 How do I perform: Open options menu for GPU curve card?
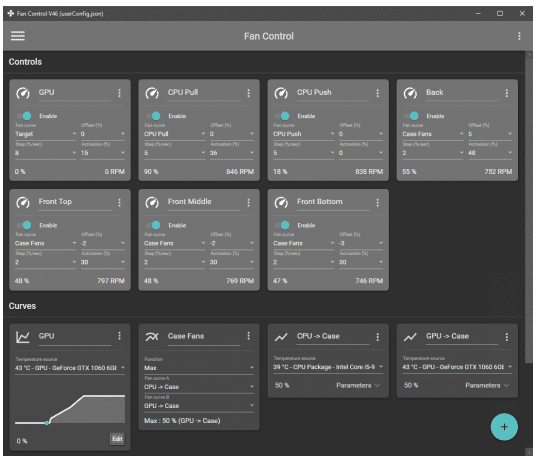[x=119, y=336]
